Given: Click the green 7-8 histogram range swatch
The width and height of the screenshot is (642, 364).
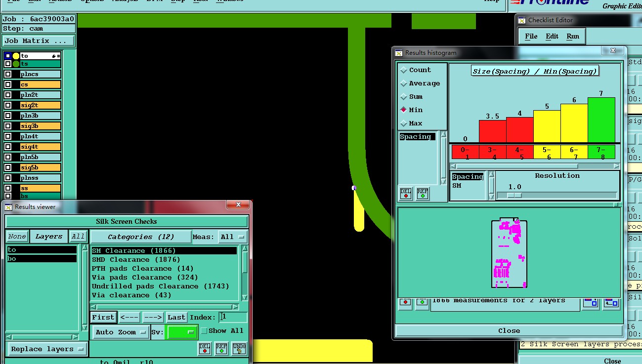Looking at the screenshot, I should 601,152.
